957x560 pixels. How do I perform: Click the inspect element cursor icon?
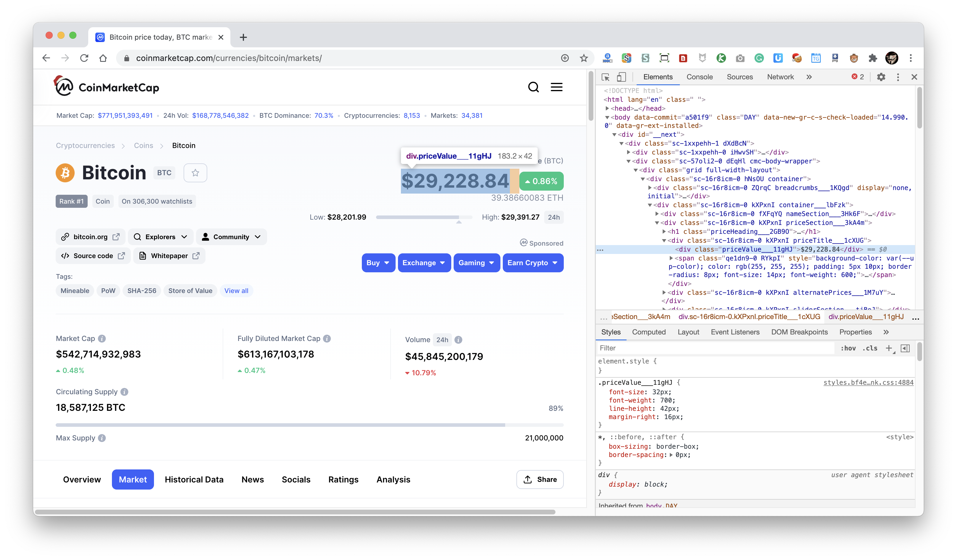[604, 77]
